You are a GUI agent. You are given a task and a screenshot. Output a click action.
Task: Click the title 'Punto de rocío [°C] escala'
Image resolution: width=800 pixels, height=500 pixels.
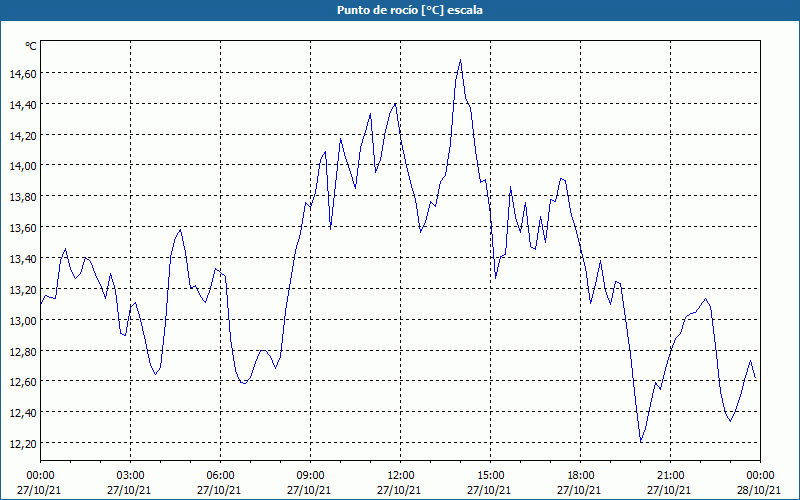[x=410, y=10]
